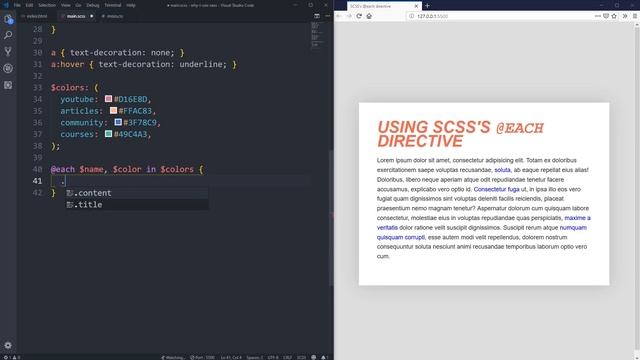This screenshot has height=360, width=640.
Task: Pick the .title autocomplete suggestion
Action: (x=137, y=204)
